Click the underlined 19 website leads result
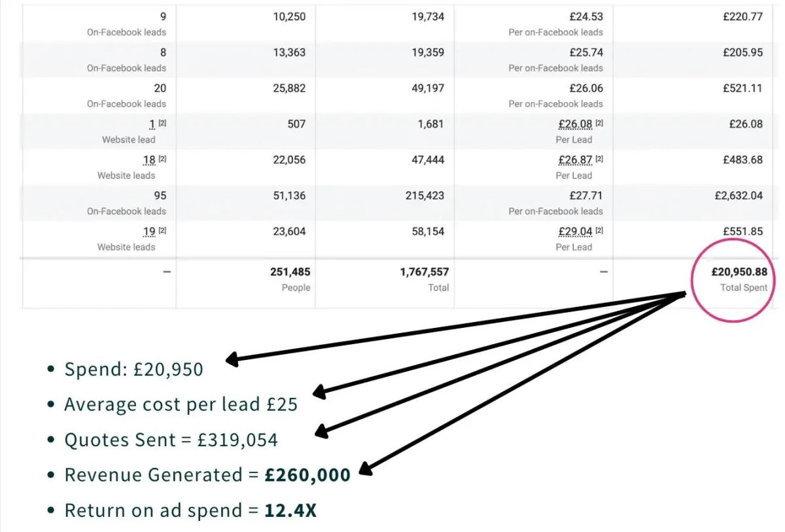This screenshot has height=532, width=785. coord(149,231)
